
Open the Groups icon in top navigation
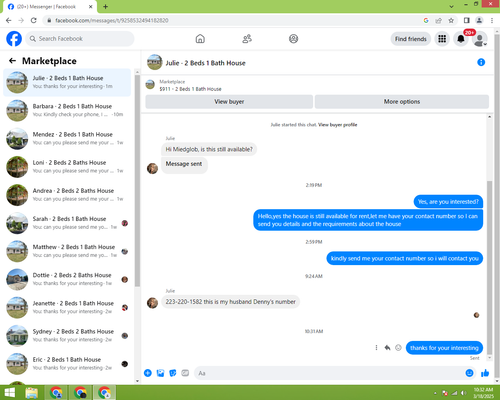[x=293, y=39]
